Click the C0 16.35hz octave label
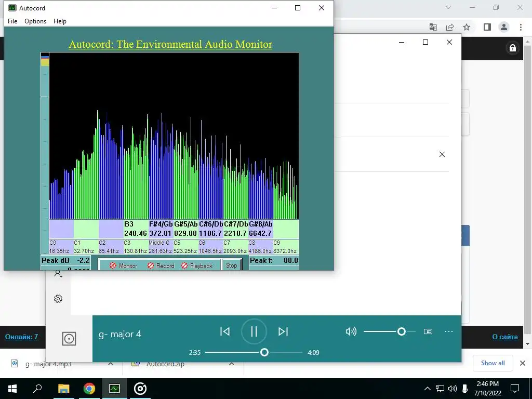This screenshot has width=532, height=399. point(61,247)
